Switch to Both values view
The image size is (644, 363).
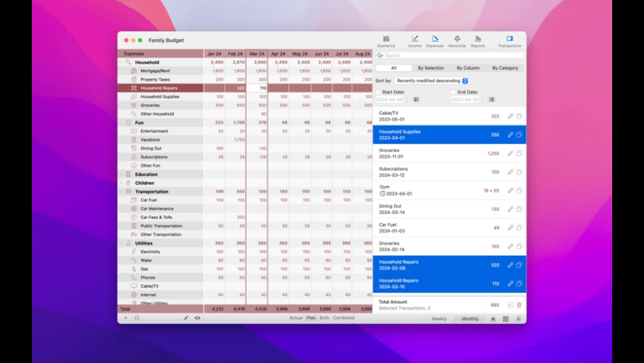pyautogui.click(x=324, y=318)
